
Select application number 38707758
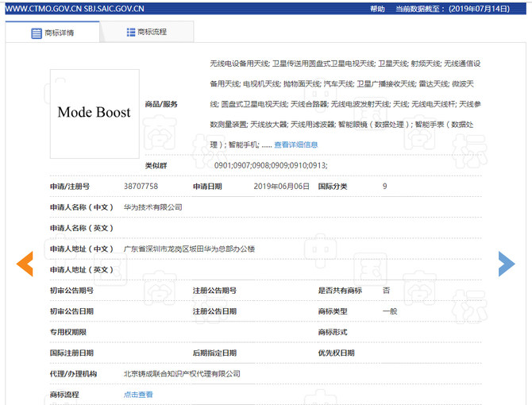tap(141, 186)
